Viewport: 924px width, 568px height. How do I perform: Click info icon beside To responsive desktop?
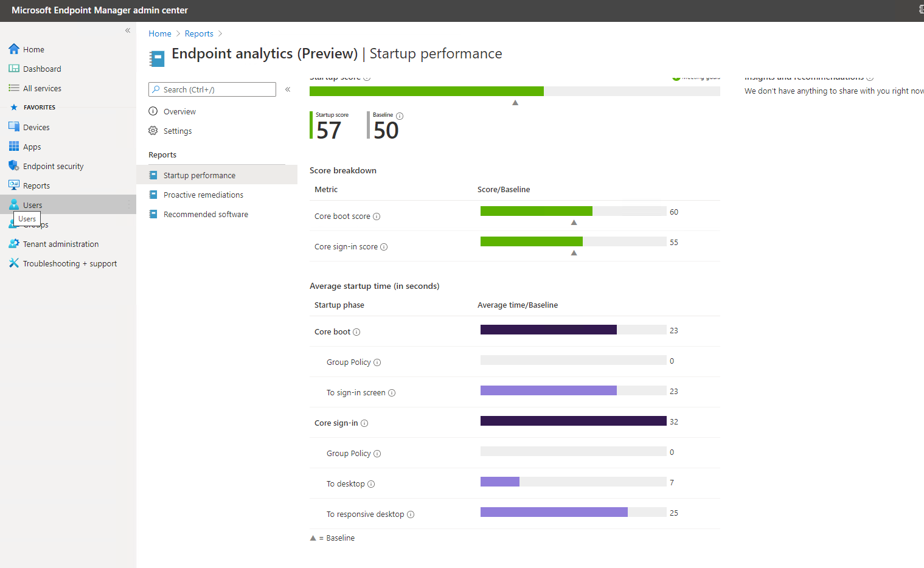tap(411, 514)
